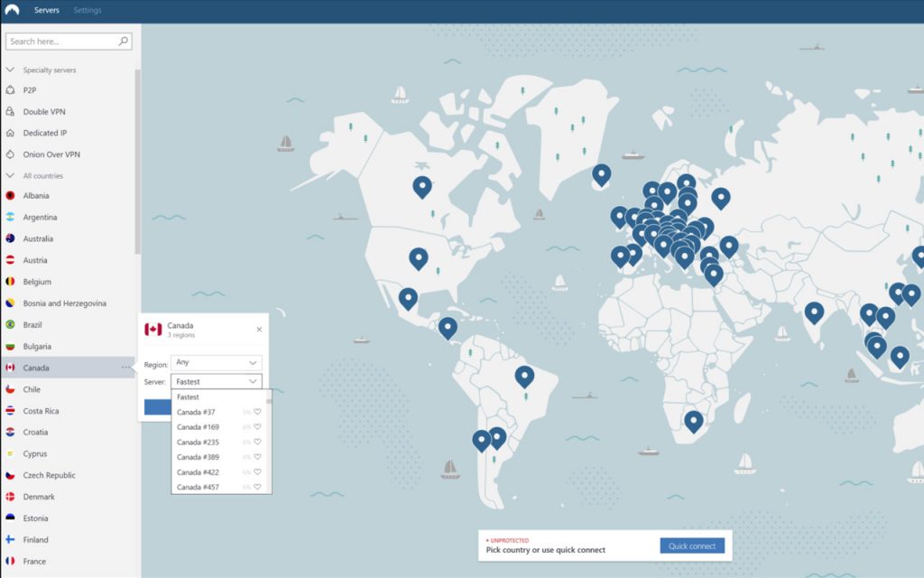924x578 pixels.
Task: Click the magnifier icon in the search box
Action: (x=123, y=42)
